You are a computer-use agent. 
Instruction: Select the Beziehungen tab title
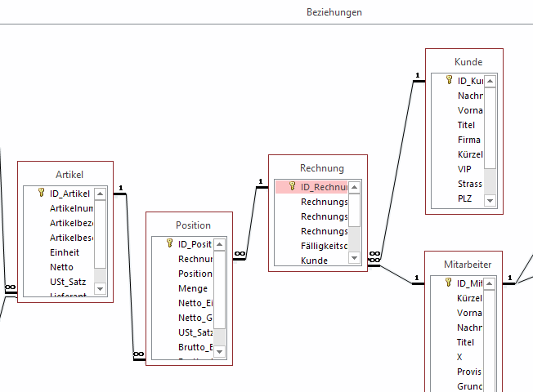point(334,12)
